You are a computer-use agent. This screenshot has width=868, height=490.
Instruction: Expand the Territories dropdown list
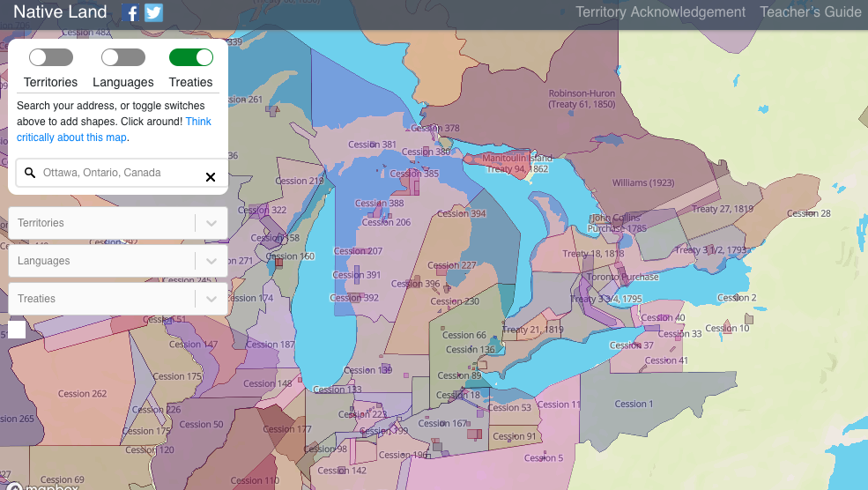[211, 223]
